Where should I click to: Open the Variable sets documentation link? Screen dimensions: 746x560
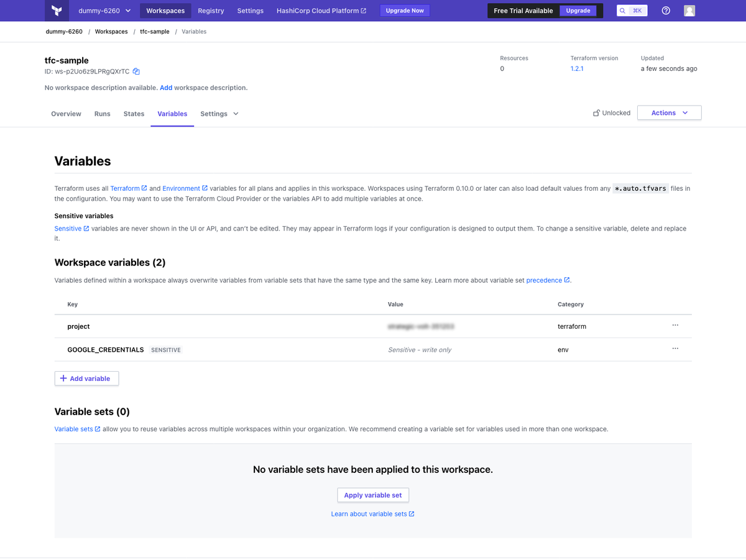[x=78, y=429]
